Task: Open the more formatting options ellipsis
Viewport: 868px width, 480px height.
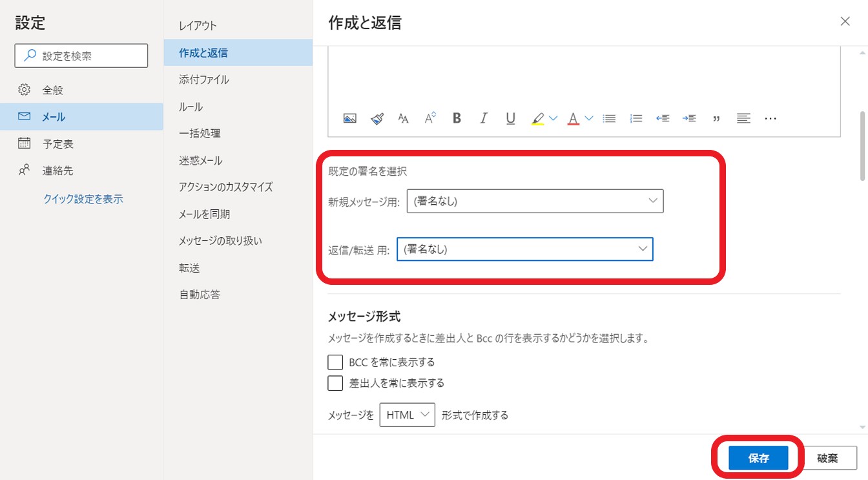Action: click(x=770, y=118)
